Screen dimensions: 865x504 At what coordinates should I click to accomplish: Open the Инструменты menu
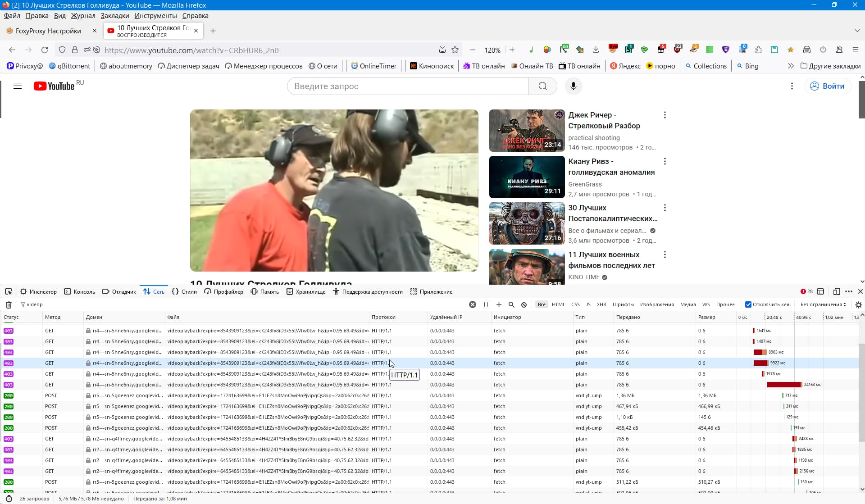[155, 16]
